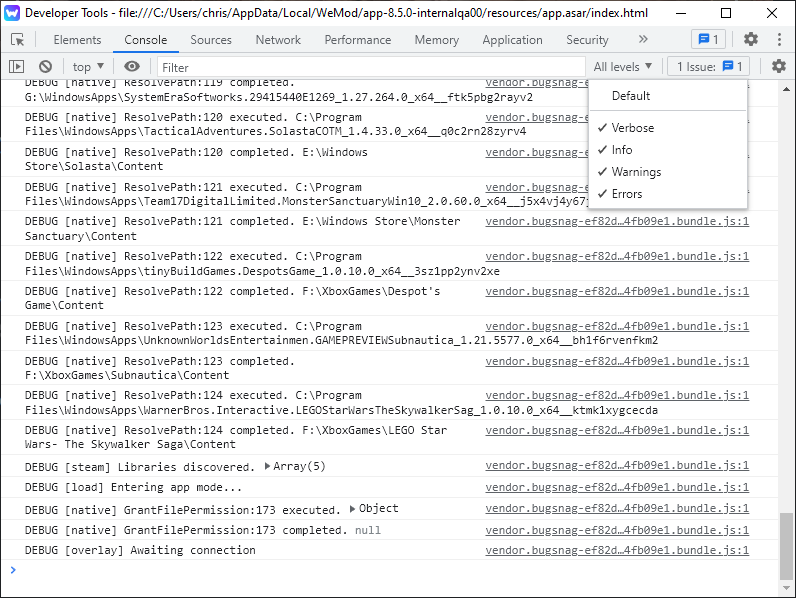
Task: Uncheck the Verbose log level
Action: (x=632, y=128)
